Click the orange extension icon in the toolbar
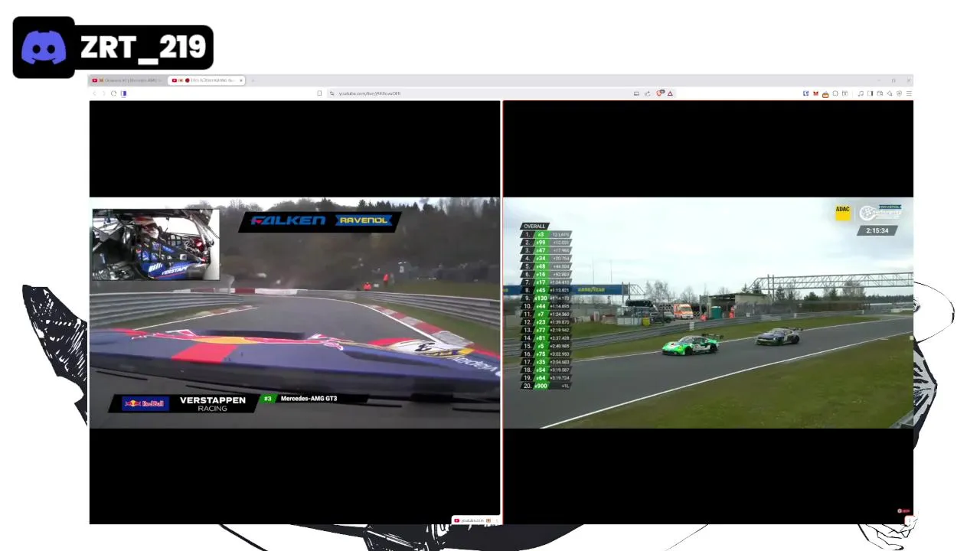The image size is (980, 551). 826,93
